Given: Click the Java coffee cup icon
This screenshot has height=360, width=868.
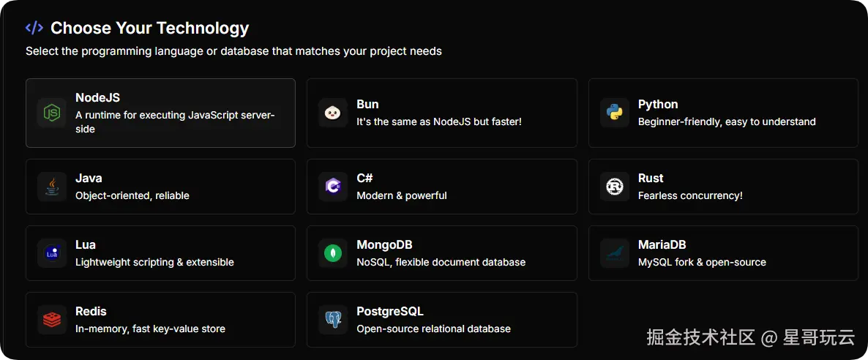Looking at the screenshot, I should pyautogui.click(x=51, y=187).
